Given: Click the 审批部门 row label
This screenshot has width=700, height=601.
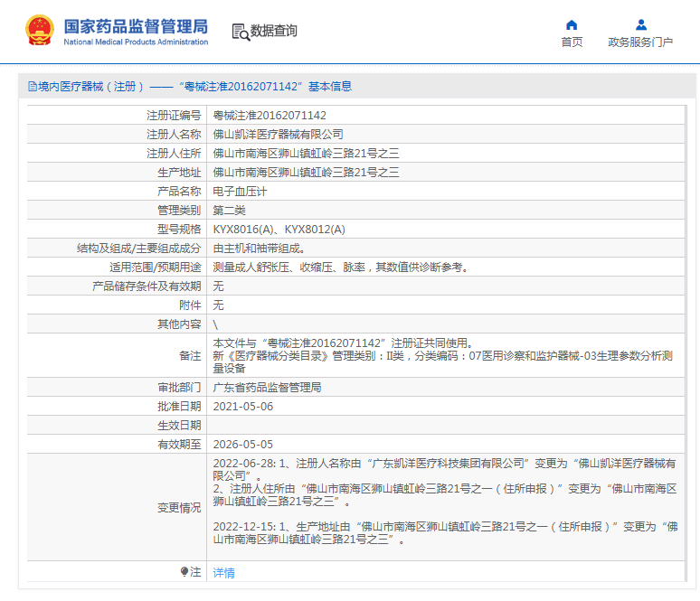Looking at the screenshot, I should point(179,388).
